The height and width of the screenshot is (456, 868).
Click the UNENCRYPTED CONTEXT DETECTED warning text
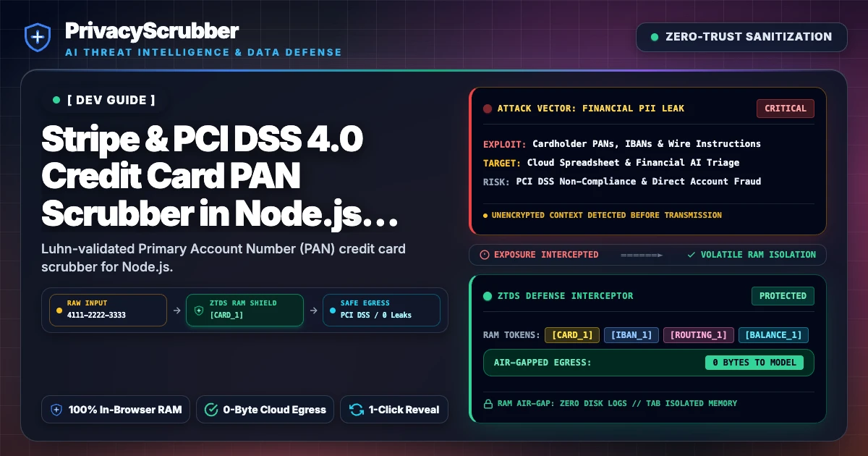607,215
